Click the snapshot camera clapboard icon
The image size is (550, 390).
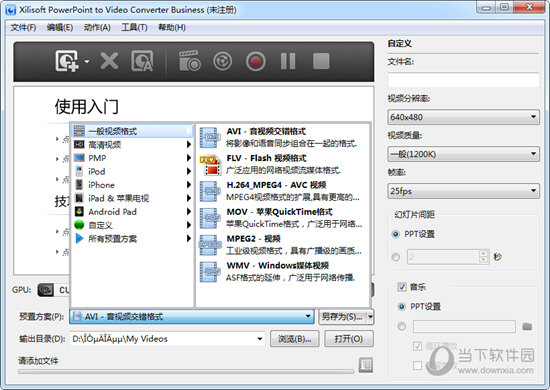pos(189,61)
